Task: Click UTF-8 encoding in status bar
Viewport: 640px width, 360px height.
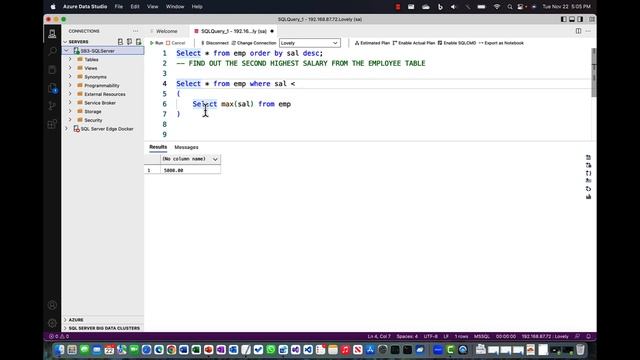Action: (430, 336)
